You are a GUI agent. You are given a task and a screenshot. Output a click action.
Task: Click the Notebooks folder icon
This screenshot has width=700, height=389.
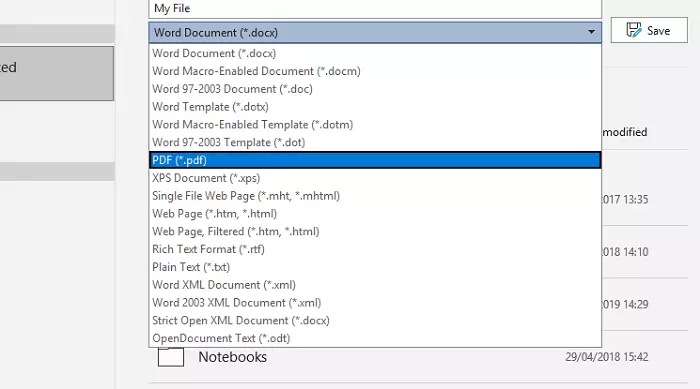click(x=171, y=357)
